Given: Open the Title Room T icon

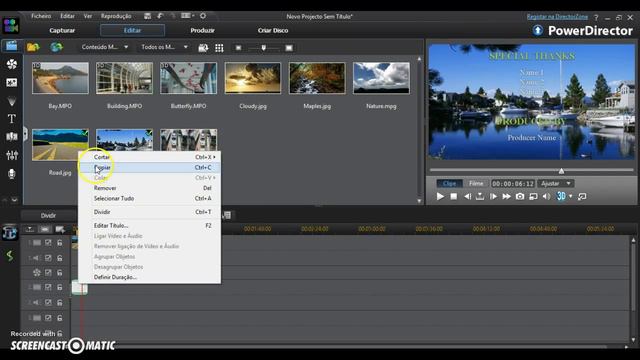Looking at the screenshot, I should pos(12,118).
